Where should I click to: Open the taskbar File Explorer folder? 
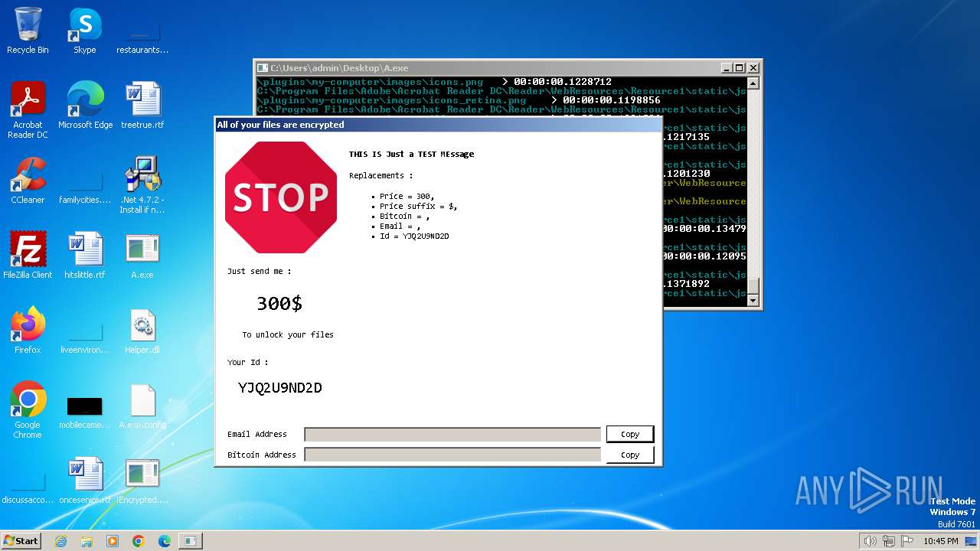[87, 541]
